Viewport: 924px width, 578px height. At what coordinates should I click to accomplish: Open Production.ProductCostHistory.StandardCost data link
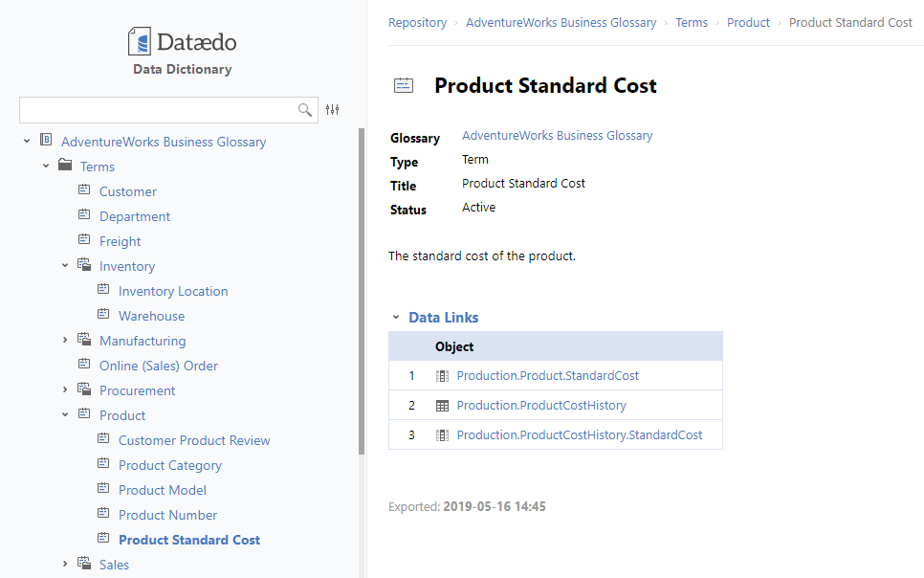tap(579, 435)
